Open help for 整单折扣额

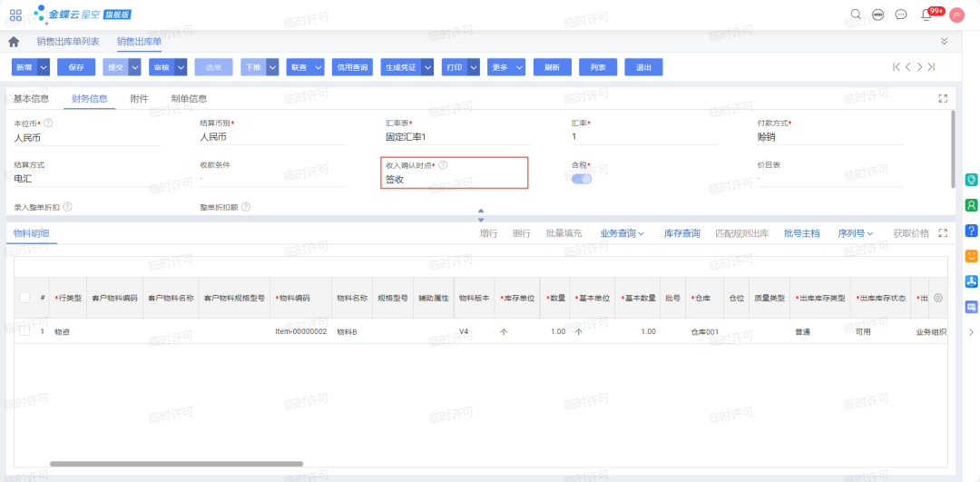click(246, 206)
